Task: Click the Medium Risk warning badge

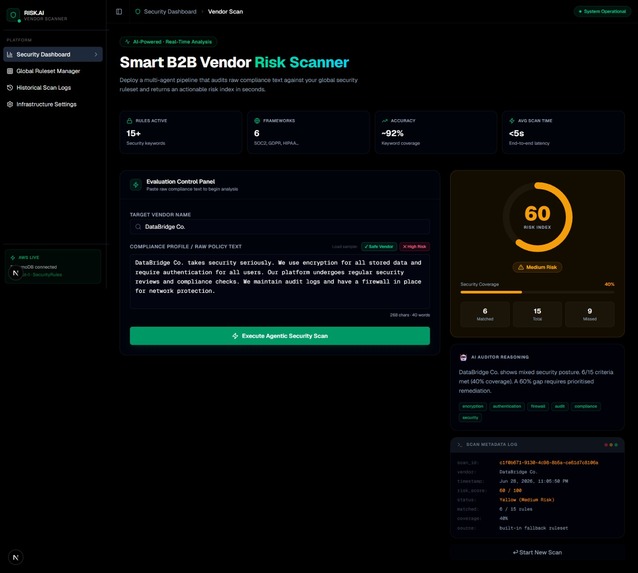Action: (x=537, y=267)
